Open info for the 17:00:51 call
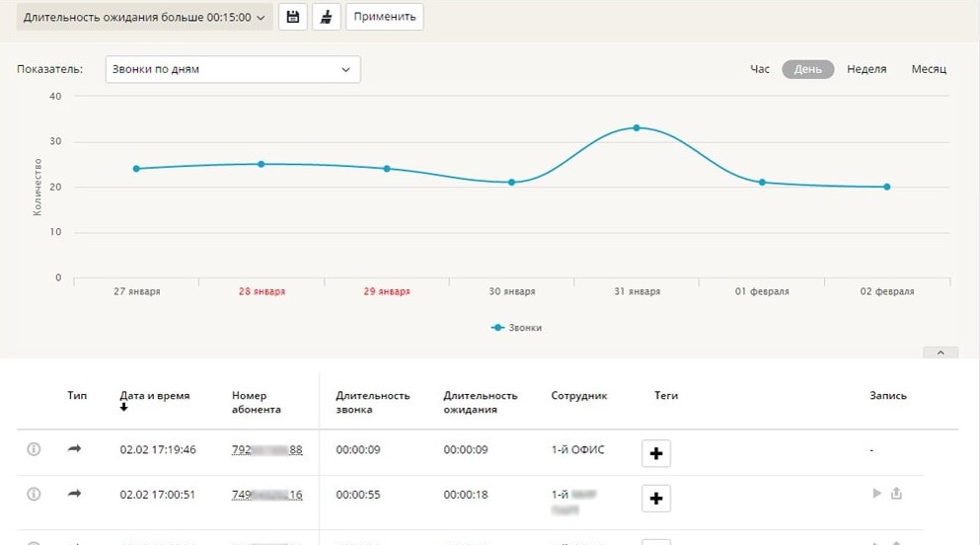 pyautogui.click(x=34, y=494)
